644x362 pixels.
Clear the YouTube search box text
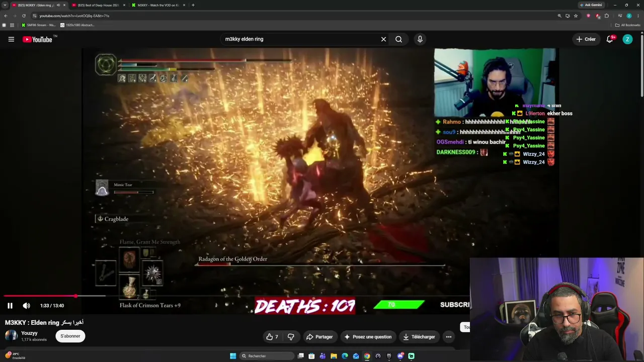coord(383,39)
